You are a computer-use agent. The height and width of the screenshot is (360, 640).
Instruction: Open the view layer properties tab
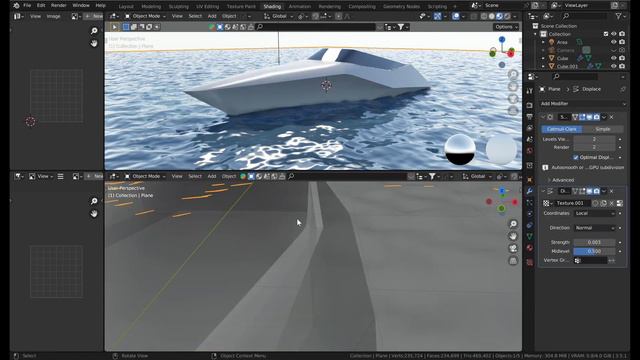coord(530,128)
